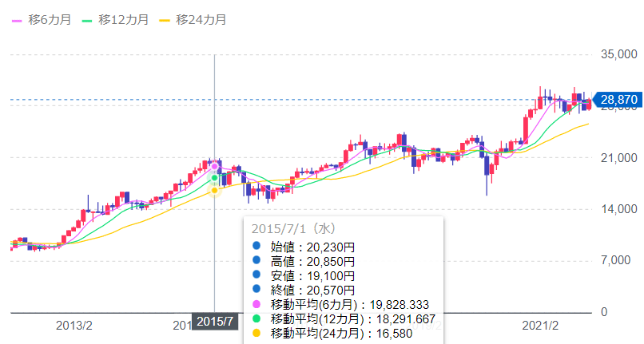Toggle the 移24カ月 moving average legend
This screenshot has height=344, width=644.
(193, 20)
